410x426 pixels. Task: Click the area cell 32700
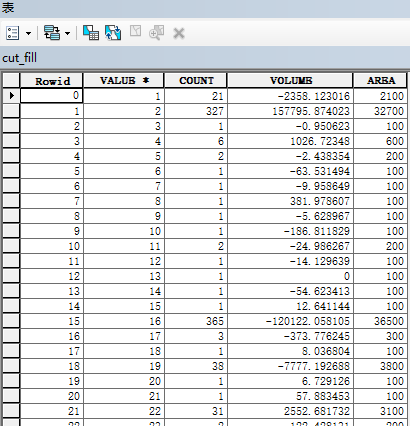(x=380, y=111)
